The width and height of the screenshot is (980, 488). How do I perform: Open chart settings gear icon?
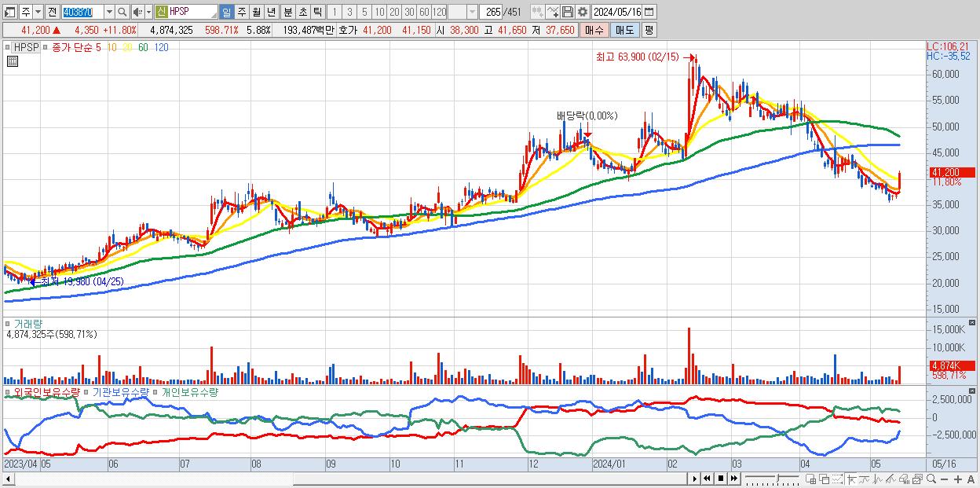click(583, 13)
